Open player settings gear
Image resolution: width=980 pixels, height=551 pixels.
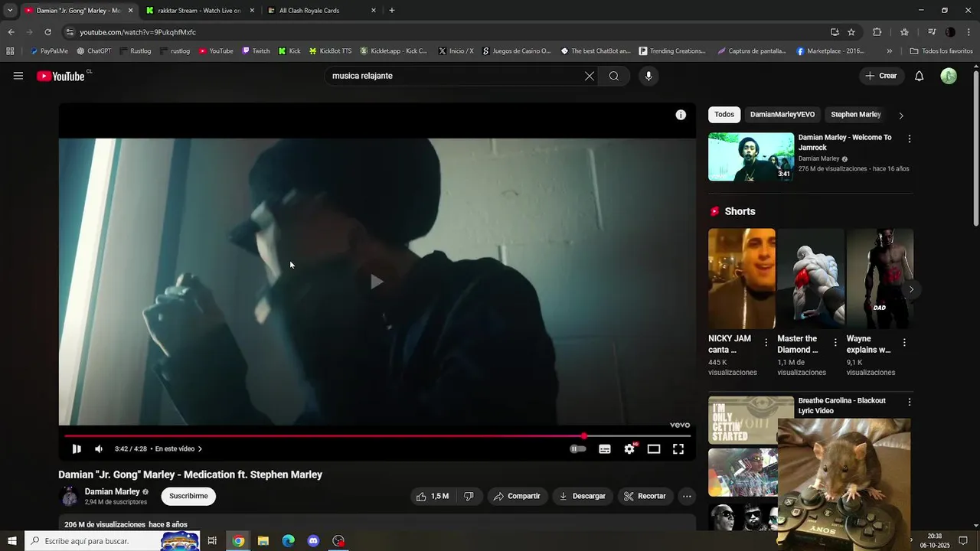click(x=629, y=449)
